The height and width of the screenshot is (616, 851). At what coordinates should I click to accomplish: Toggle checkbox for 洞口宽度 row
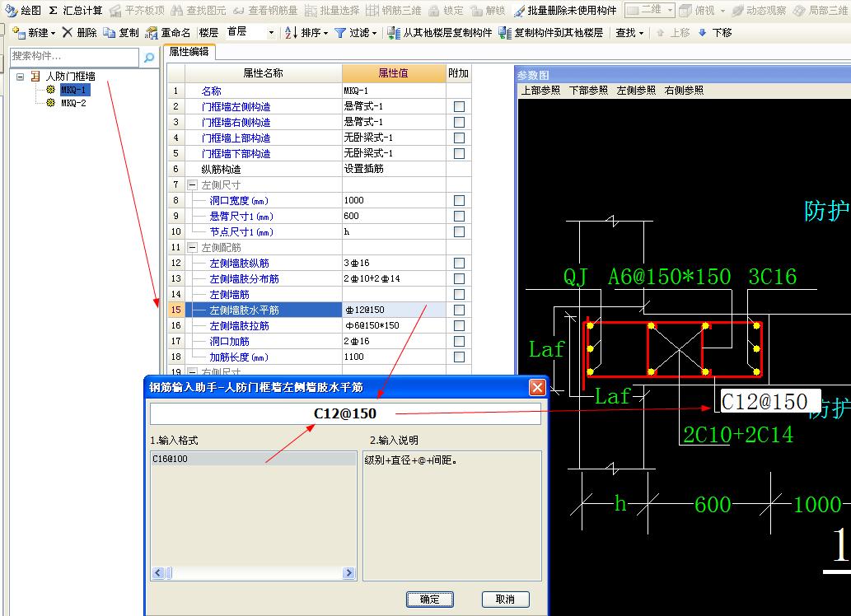point(459,200)
